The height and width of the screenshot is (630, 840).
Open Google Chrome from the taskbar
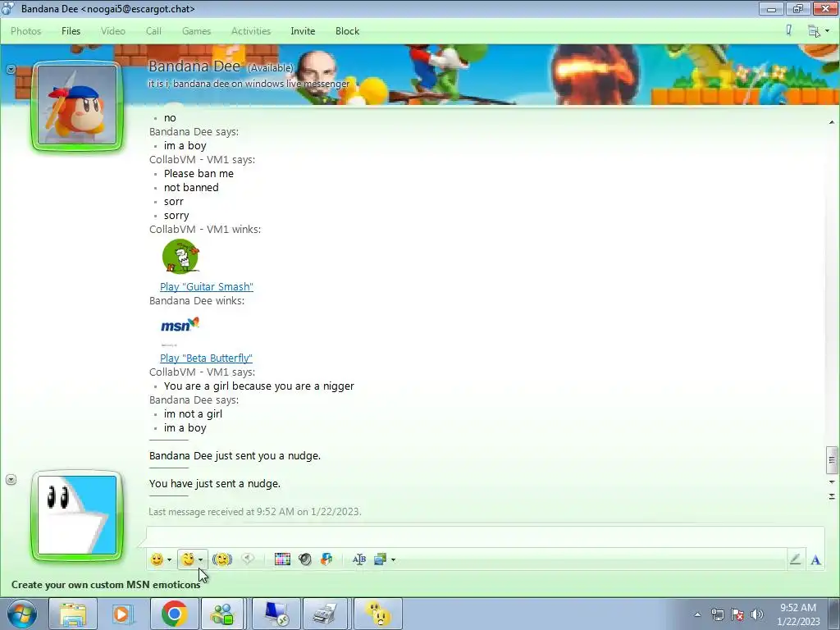point(174,614)
